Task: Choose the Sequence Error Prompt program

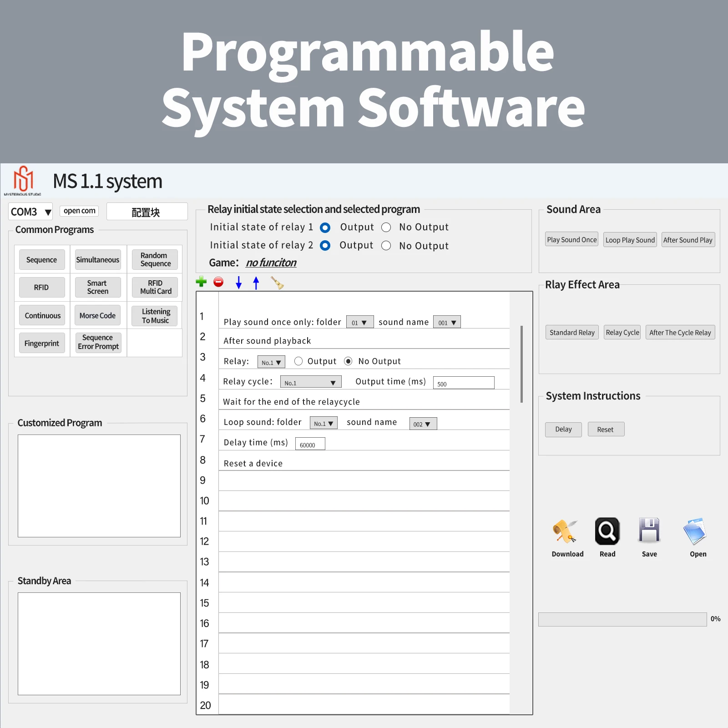Action: (x=99, y=343)
